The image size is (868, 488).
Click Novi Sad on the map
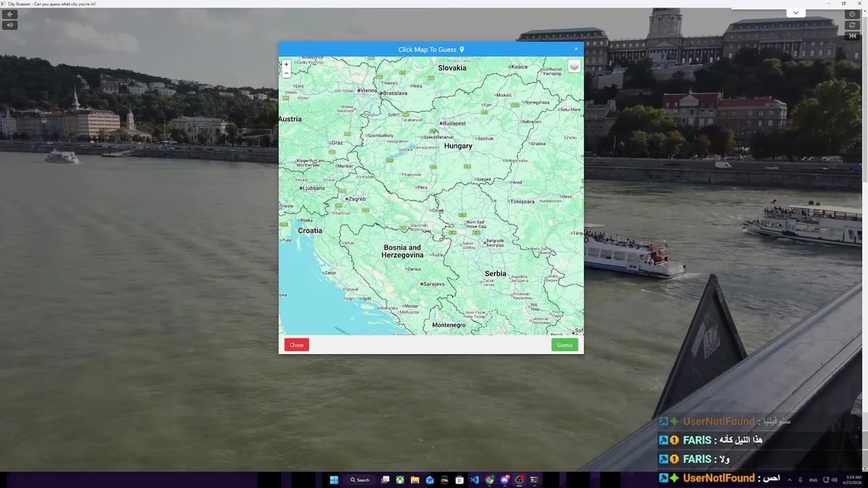[476, 224]
